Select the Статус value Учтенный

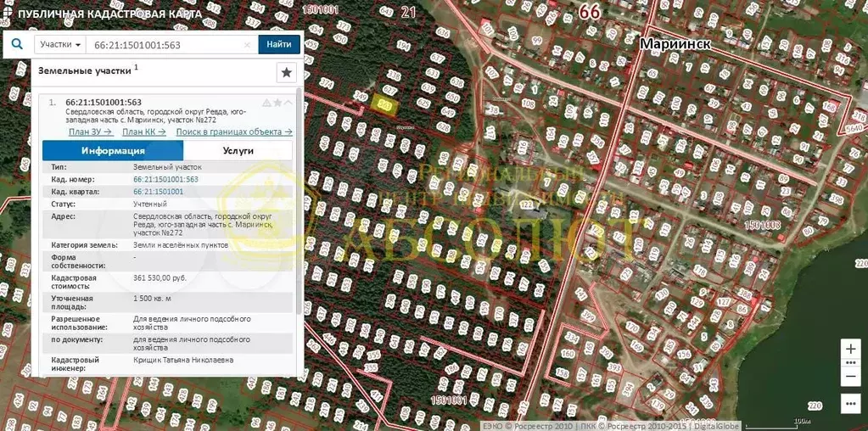point(150,204)
